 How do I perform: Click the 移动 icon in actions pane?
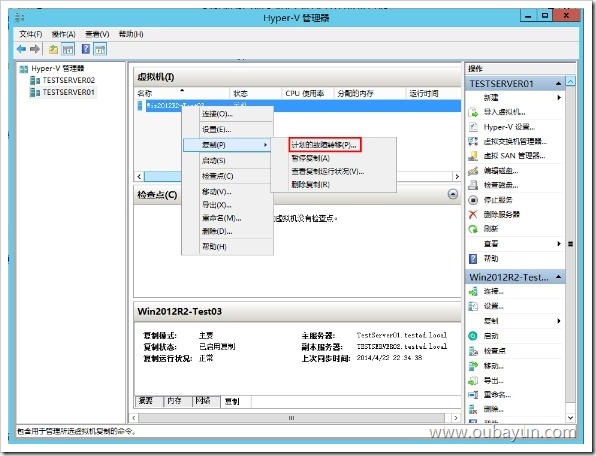click(x=473, y=366)
